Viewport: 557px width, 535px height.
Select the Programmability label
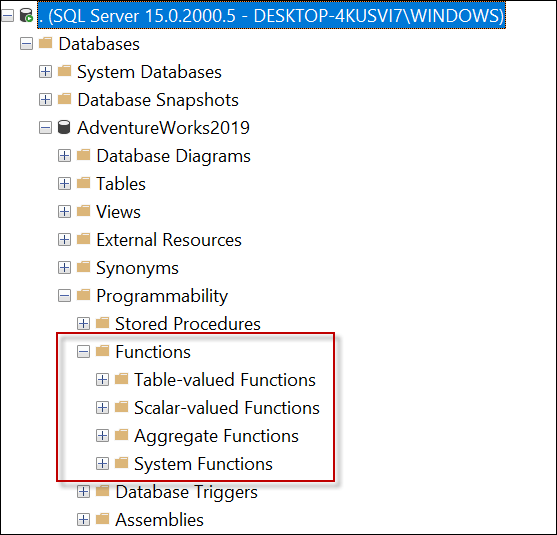tap(162, 296)
